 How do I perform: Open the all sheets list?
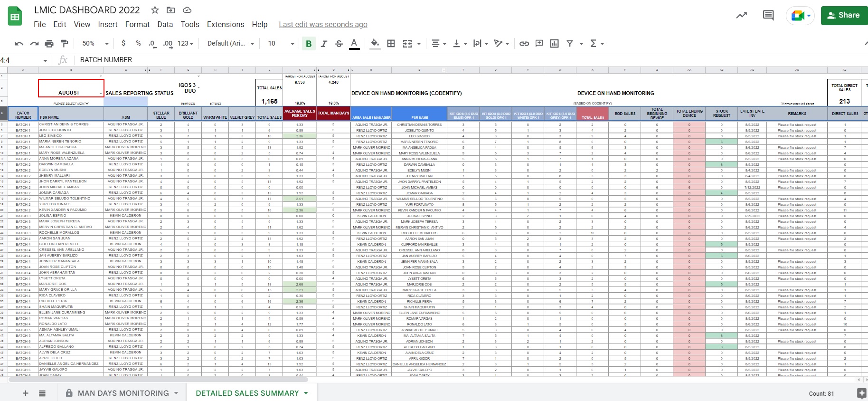point(42,393)
